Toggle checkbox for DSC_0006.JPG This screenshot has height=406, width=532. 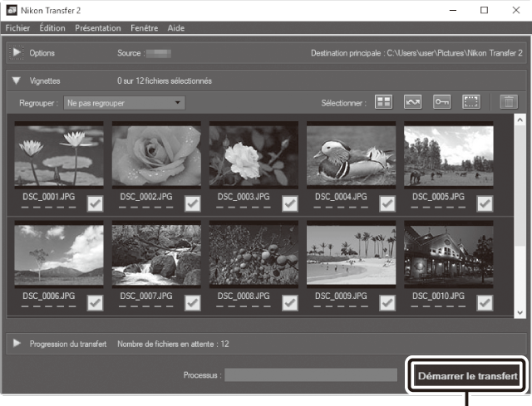pyautogui.click(x=95, y=303)
